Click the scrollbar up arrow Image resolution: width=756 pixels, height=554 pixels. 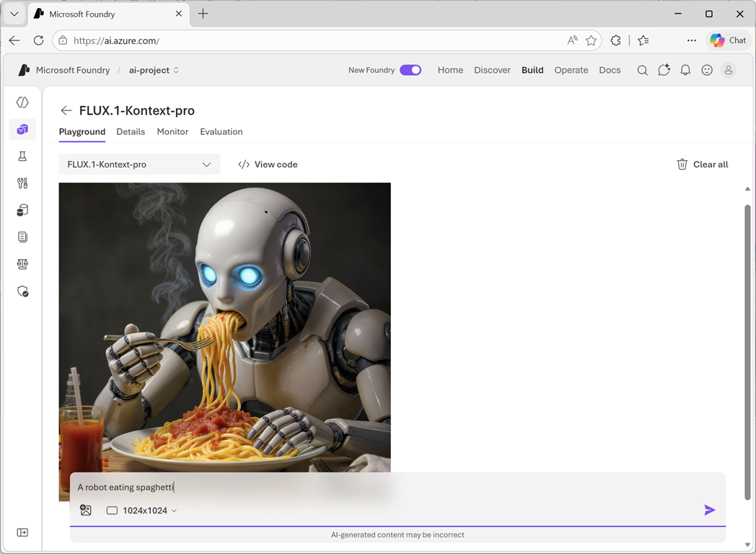(x=747, y=189)
